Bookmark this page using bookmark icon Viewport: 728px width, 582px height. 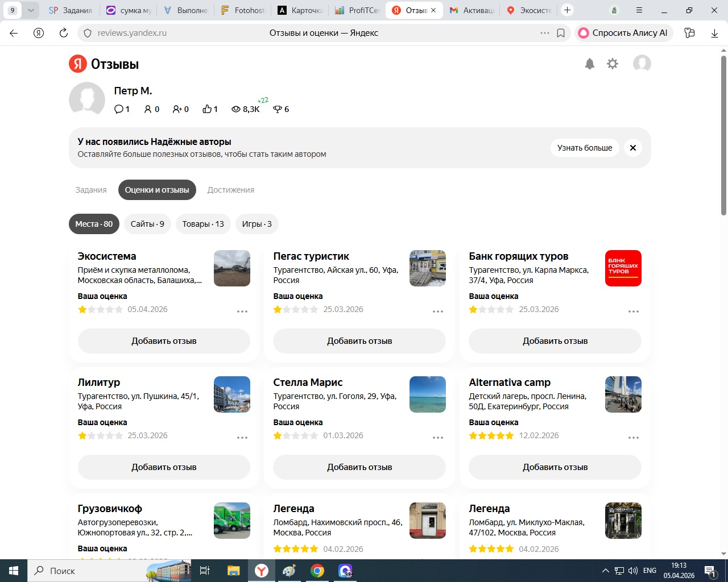561,33
